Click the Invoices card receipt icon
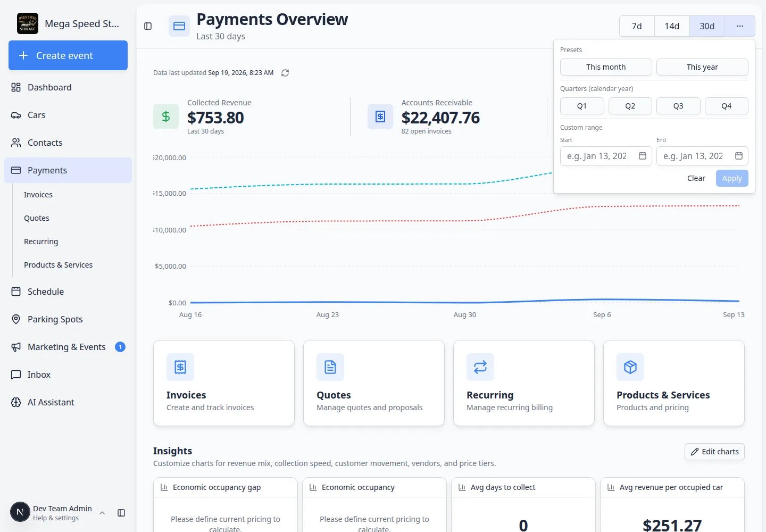Screen dimensions: 766x532 point(180,367)
